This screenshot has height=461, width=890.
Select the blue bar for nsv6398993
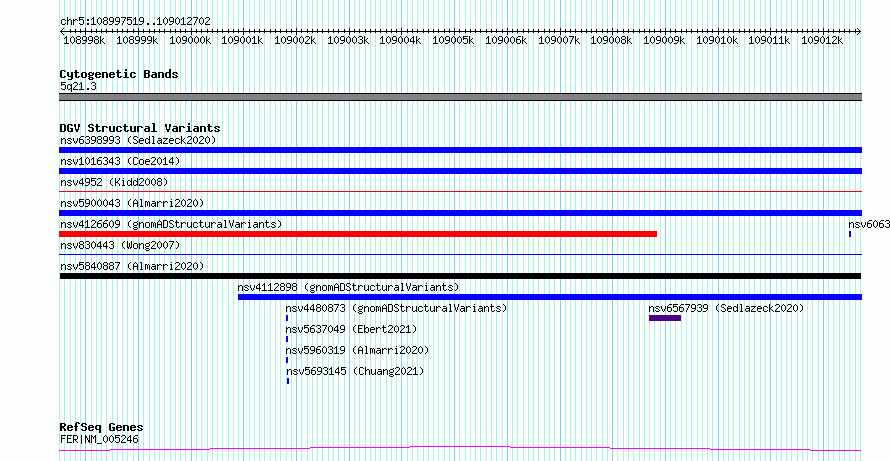point(460,150)
